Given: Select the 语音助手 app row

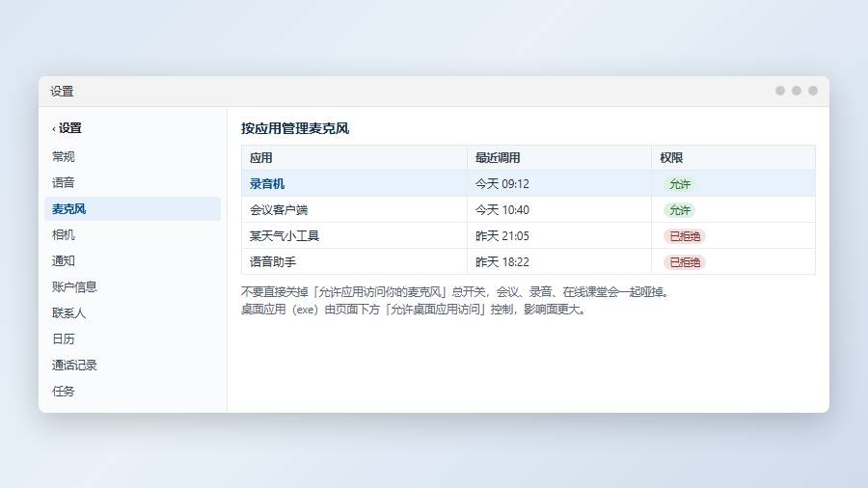Looking at the screenshot, I should coord(529,261).
